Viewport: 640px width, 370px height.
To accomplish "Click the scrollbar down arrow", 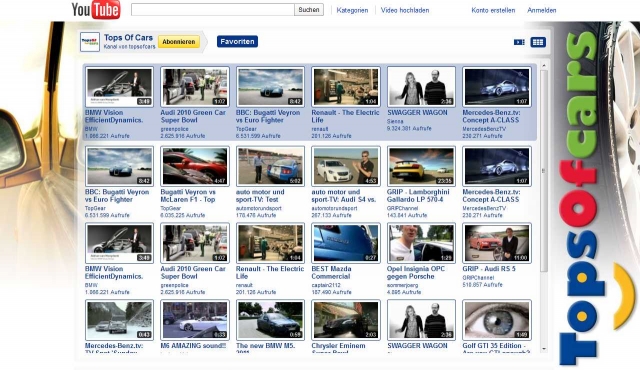I will click(544, 349).
